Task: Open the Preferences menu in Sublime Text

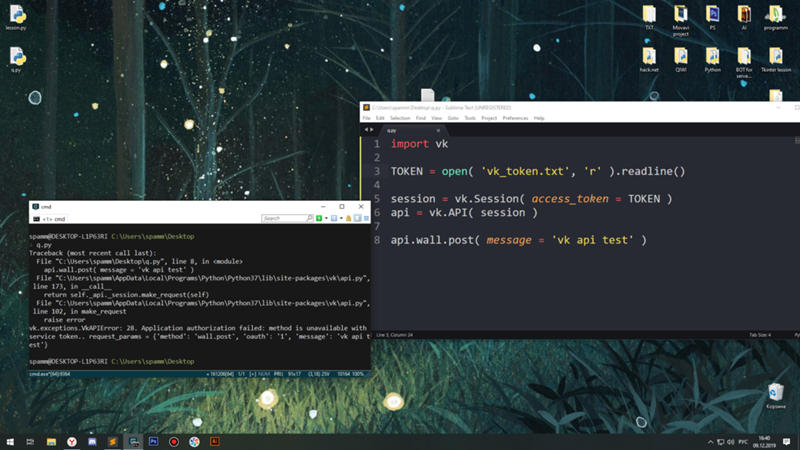Action: click(x=515, y=118)
